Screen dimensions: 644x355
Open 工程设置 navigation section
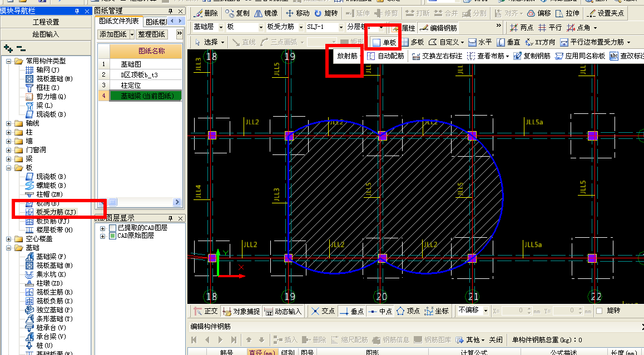point(46,22)
